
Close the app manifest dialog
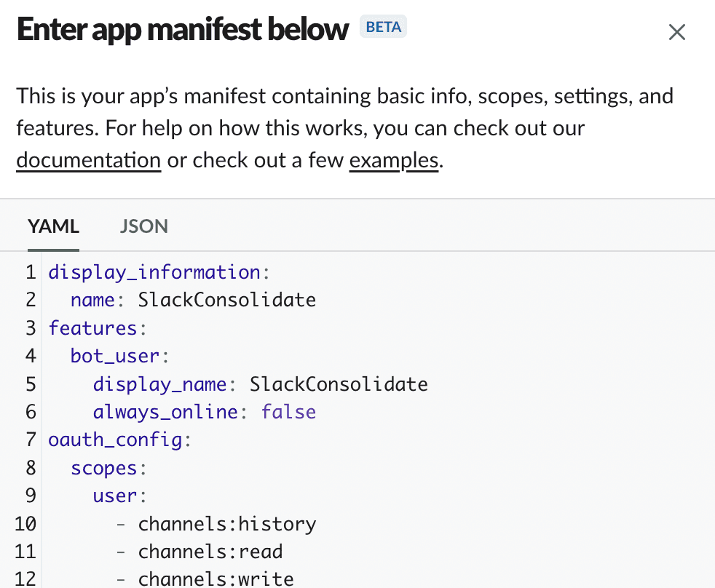(x=676, y=33)
